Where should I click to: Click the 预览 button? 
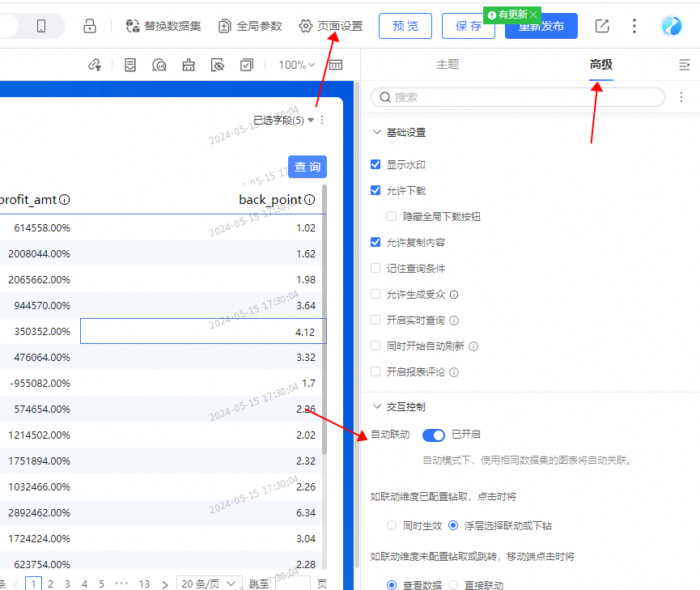point(405,26)
